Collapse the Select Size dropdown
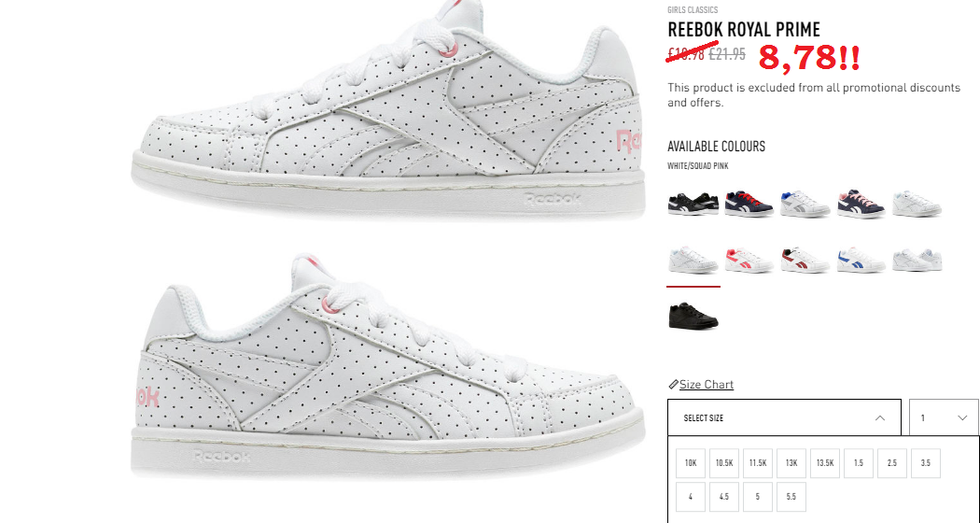The image size is (980, 523). tap(784, 417)
